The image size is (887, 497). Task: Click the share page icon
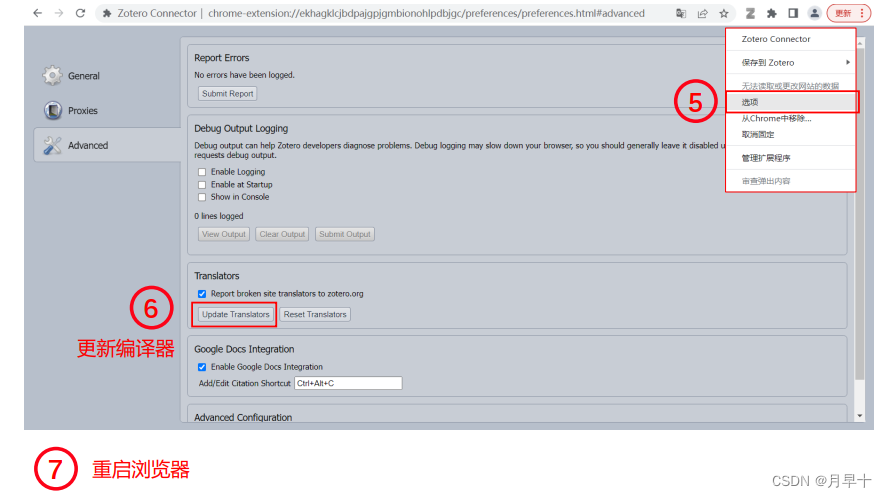point(703,13)
